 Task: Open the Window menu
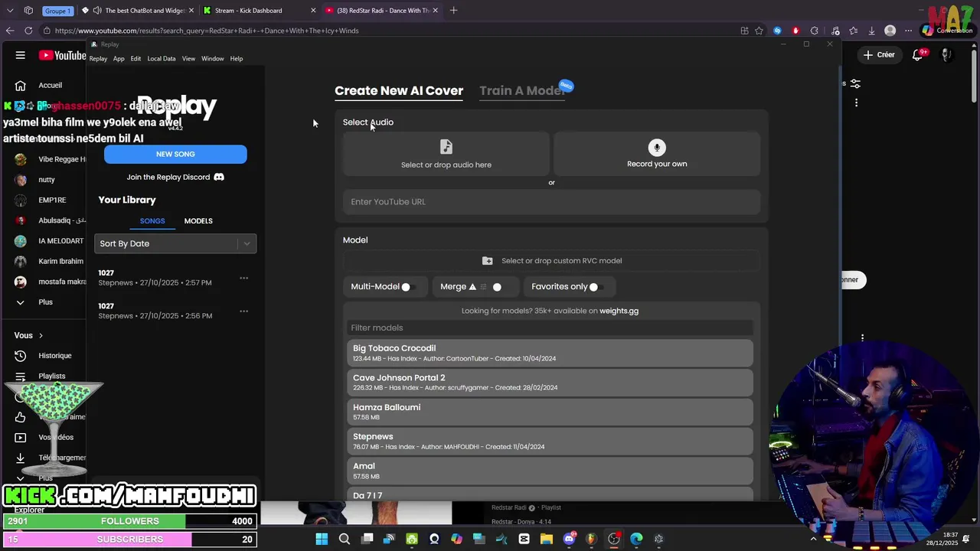click(x=213, y=59)
